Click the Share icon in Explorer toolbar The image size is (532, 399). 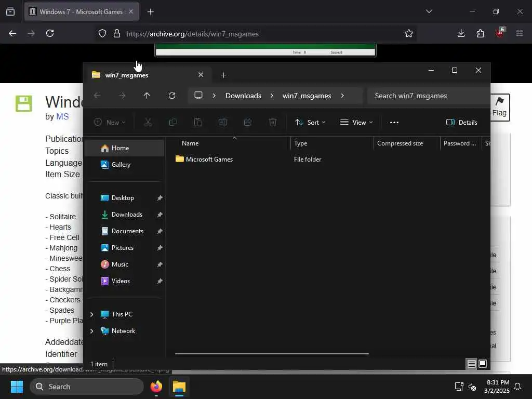click(x=248, y=122)
